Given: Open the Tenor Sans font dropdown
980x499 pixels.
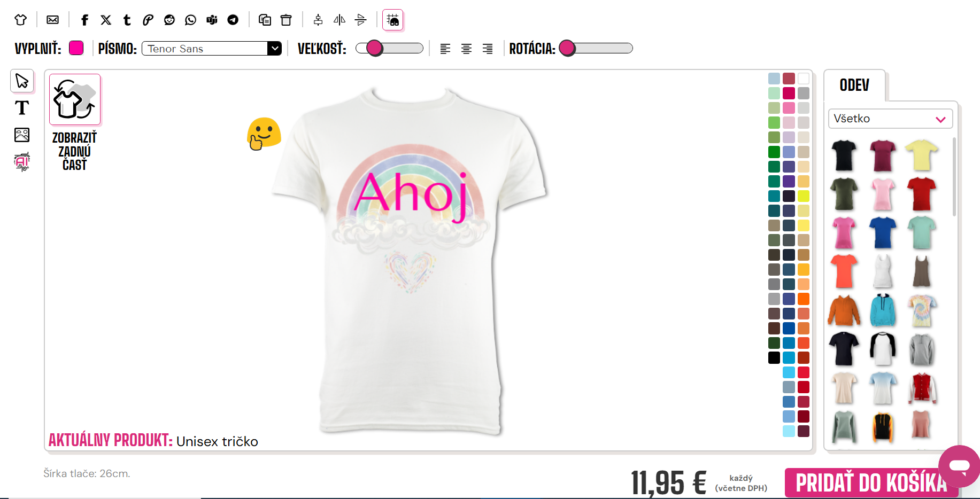Looking at the screenshot, I should point(212,49).
